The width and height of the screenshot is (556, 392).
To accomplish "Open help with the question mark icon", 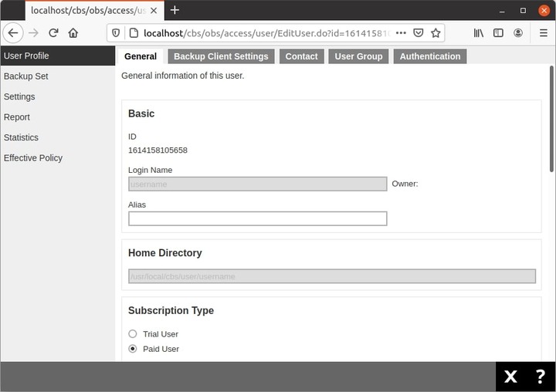I will click(x=540, y=377).
